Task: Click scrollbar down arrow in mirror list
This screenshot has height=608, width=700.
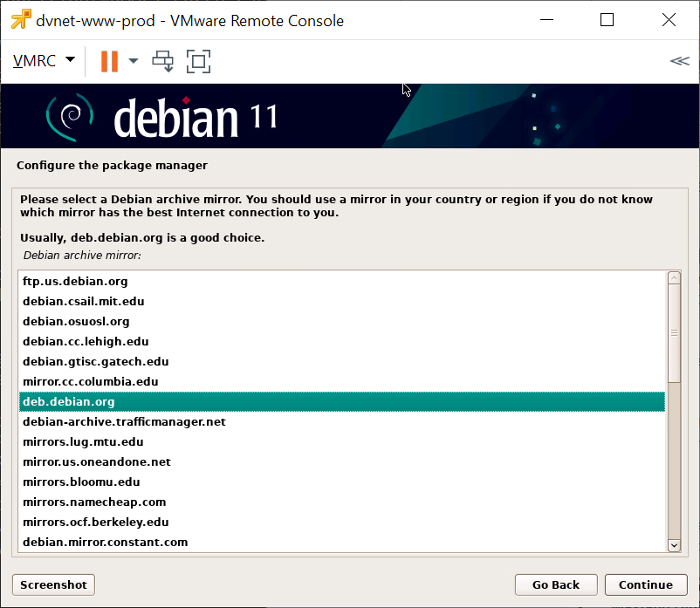Action: (673, 544)
